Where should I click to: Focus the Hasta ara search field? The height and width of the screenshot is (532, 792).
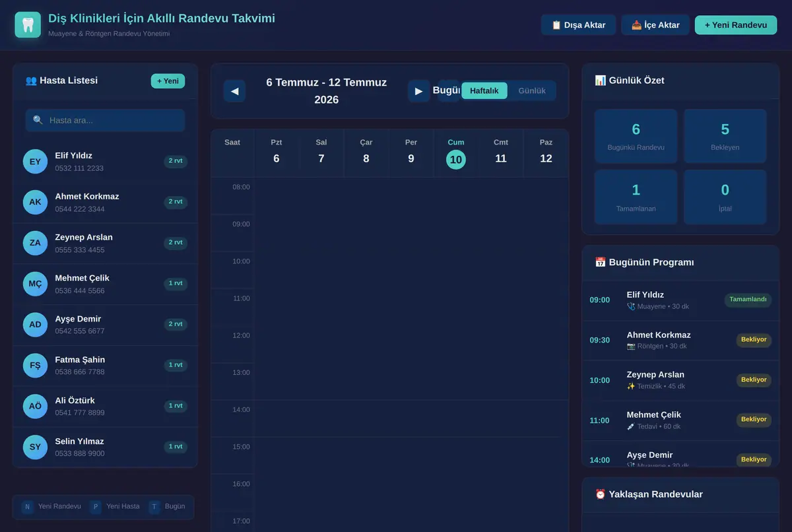coord(106,120)
